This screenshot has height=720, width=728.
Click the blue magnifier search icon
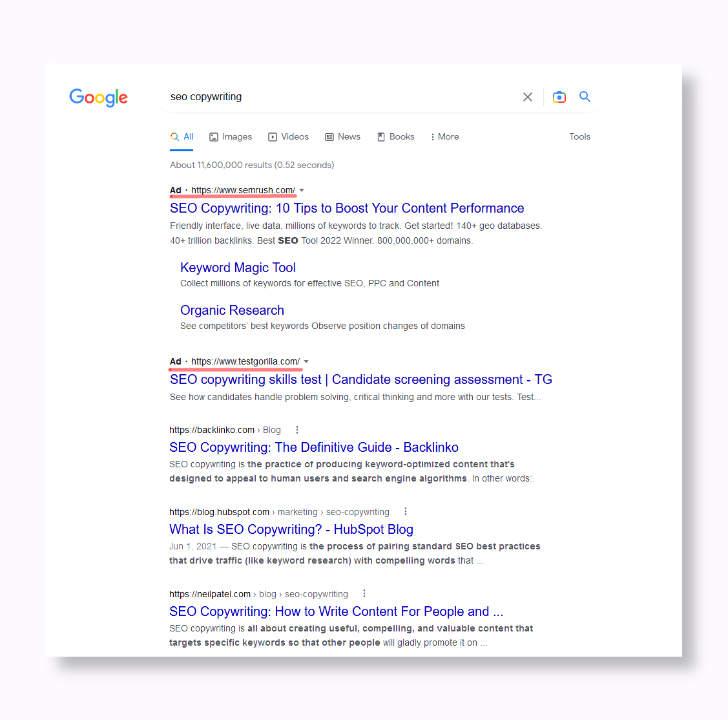click(585, 96)
